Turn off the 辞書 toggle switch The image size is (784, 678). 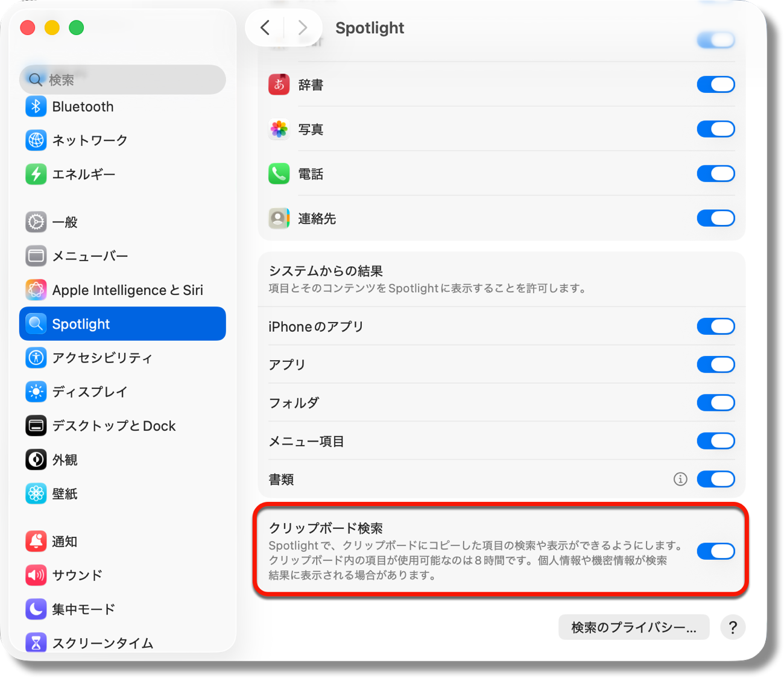click(715, 84)
